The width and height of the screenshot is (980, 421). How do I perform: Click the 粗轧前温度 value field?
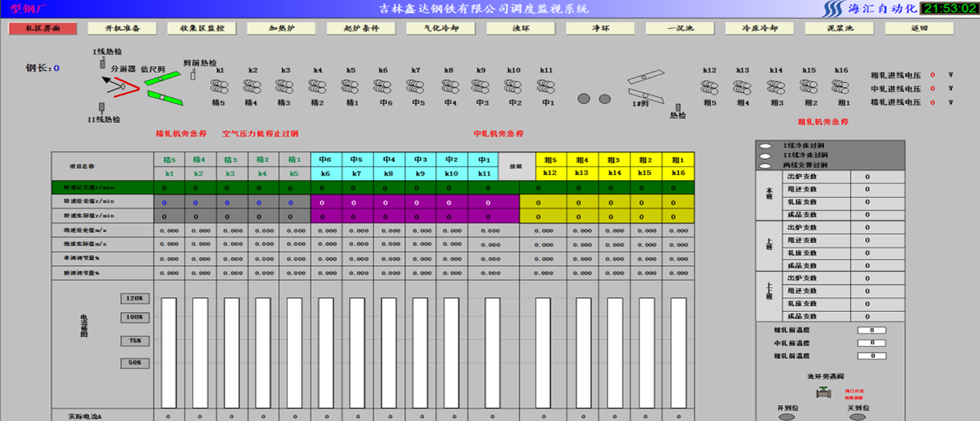(x=871, y=330)
